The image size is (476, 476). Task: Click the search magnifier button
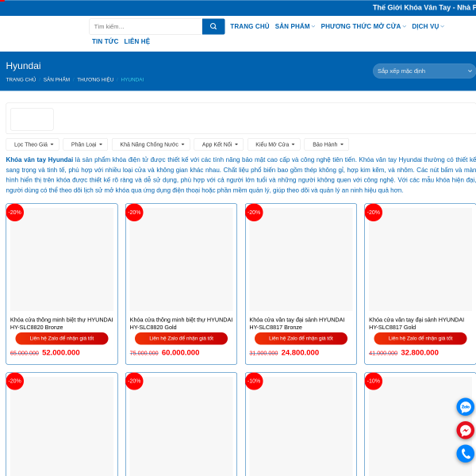(x=213, y=26)
